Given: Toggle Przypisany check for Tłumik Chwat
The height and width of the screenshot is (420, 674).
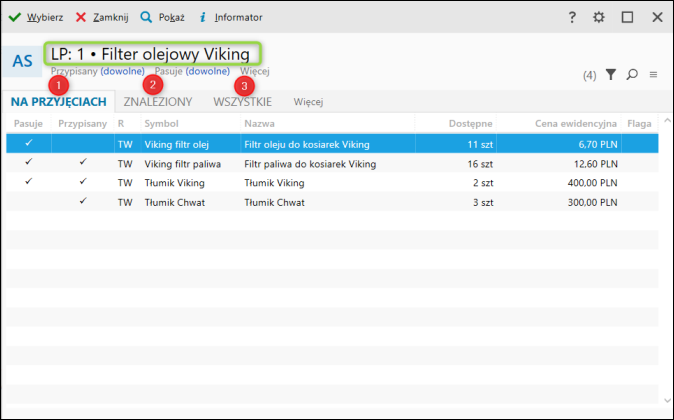Looking at the screenshot, I should click(83, 201).
